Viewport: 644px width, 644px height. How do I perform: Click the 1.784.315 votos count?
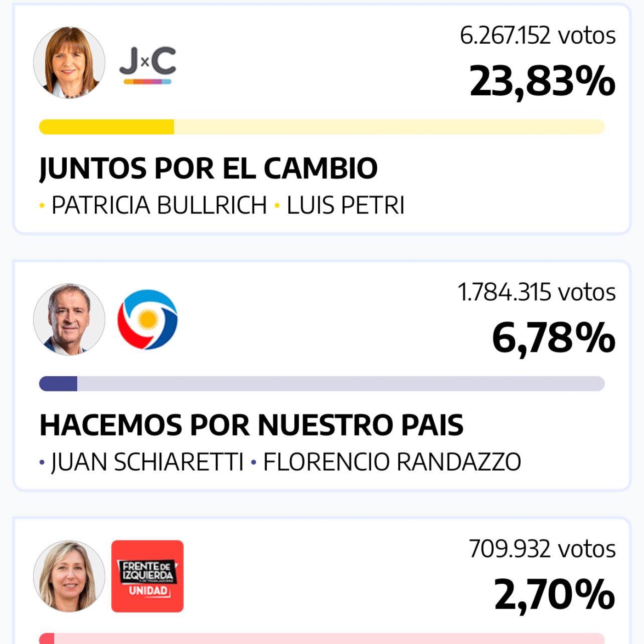click(536, 292)
